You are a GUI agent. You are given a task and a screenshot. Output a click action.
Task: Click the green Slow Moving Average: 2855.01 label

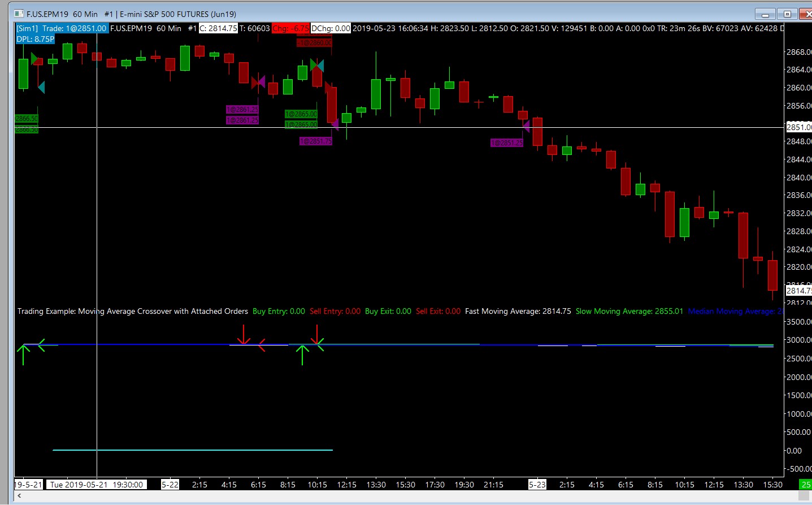pyautogui.click(x=629, y=311)
